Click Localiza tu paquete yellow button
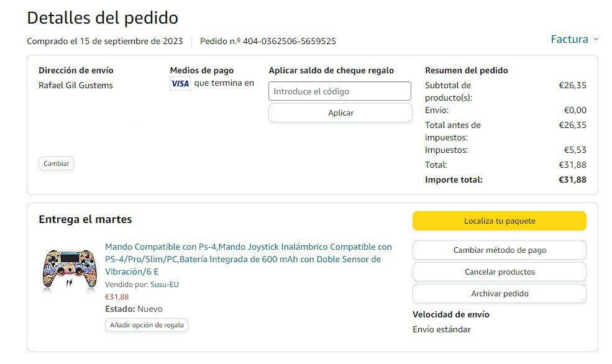Viewport: 612px width, 364px height. [499, 221]
